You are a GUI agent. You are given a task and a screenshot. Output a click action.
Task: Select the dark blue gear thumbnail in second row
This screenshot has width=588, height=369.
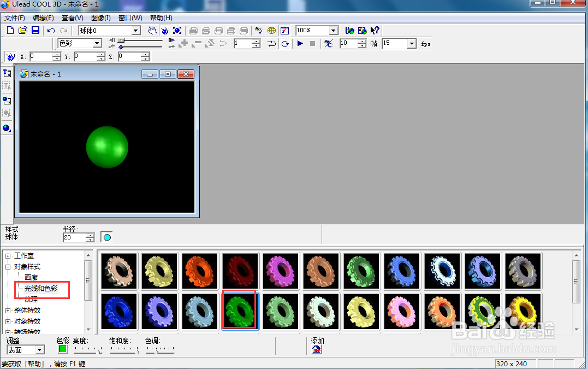(119, 312)
